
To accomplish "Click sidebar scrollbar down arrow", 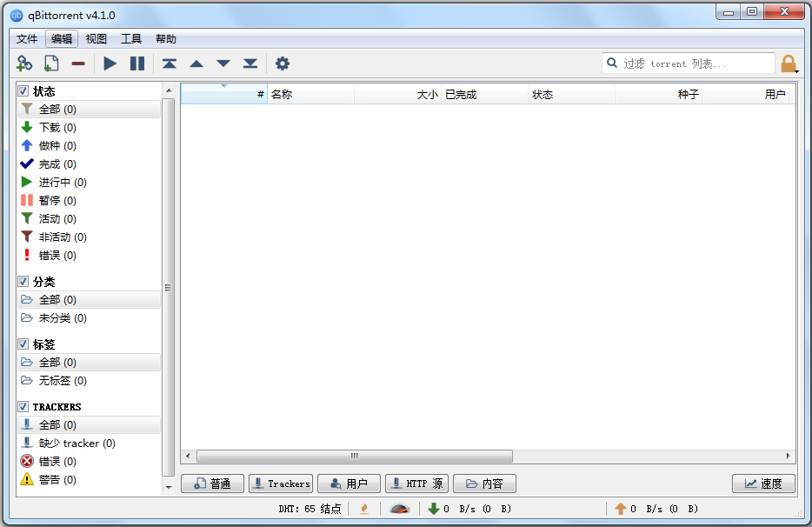I will coord(169,487).
